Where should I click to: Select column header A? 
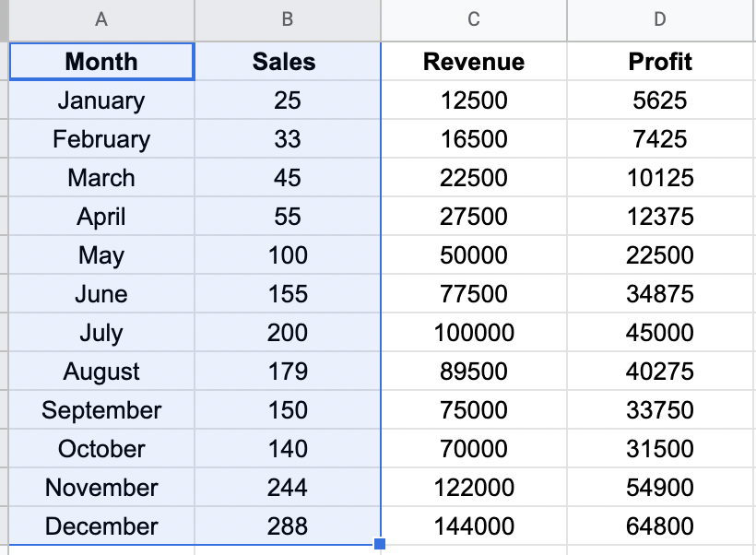click(x=101, y=18)
